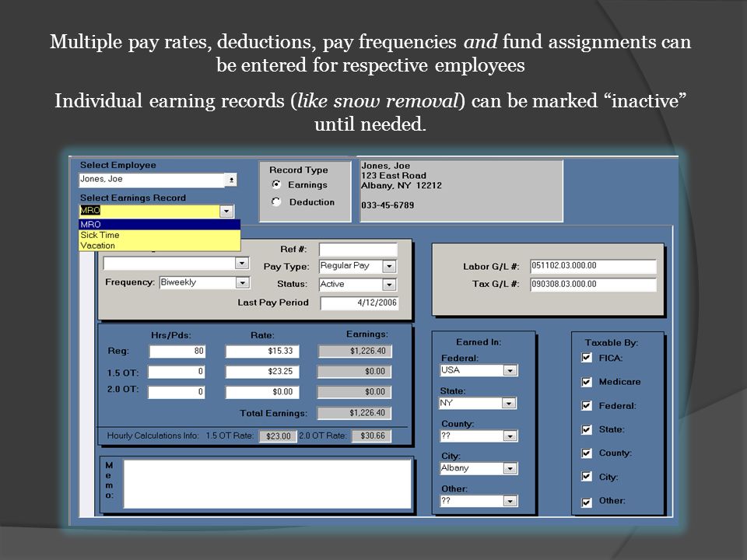This screenshot has width=747, height=560.
Task: Click the 123 East Road address line
Action: (x=394, y=176)
